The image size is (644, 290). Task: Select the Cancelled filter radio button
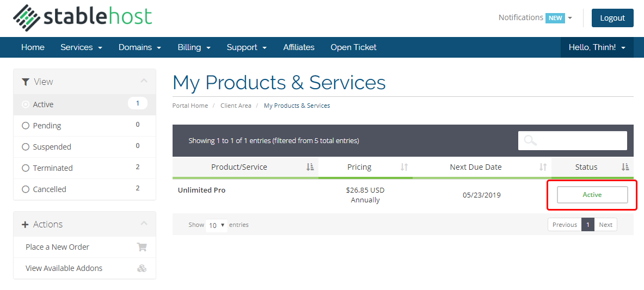click(26, 189)
